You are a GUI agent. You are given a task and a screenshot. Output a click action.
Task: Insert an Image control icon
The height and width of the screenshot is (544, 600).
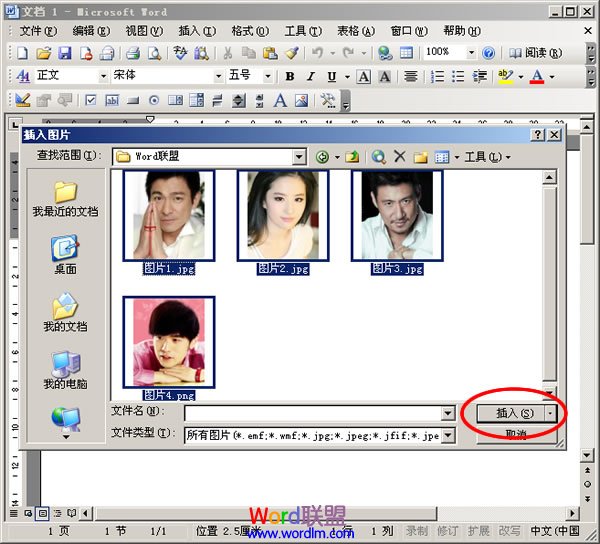coord(302,101)
